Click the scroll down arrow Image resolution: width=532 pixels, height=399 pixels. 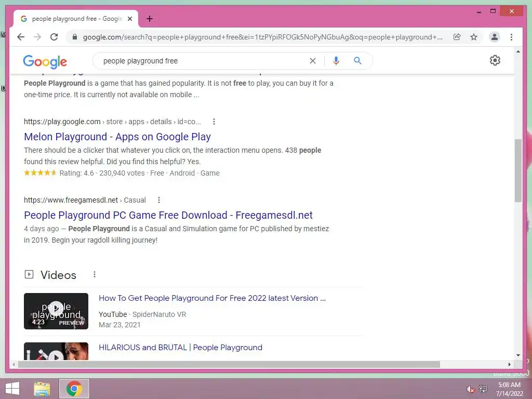pyautogui.click(x=518, y=355)
